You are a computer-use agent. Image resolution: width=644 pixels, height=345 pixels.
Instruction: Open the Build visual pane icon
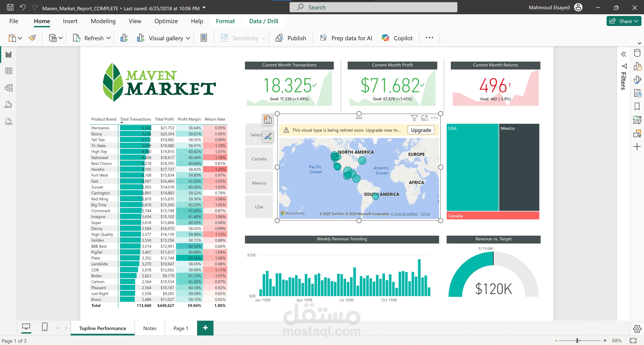637,66
